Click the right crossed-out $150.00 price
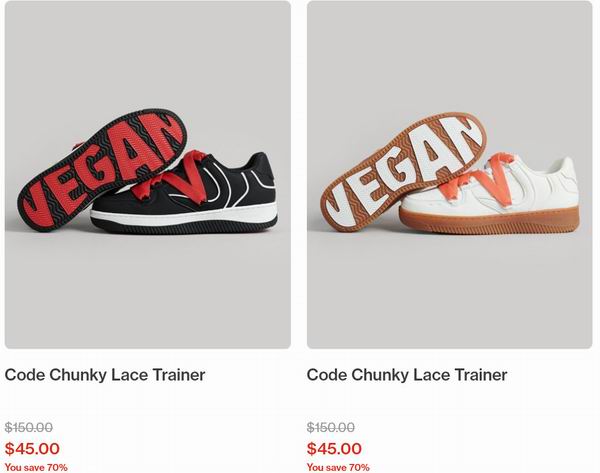 331,427
